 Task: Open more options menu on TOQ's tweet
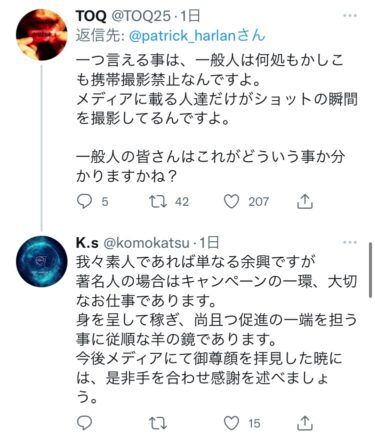point(350,15)
